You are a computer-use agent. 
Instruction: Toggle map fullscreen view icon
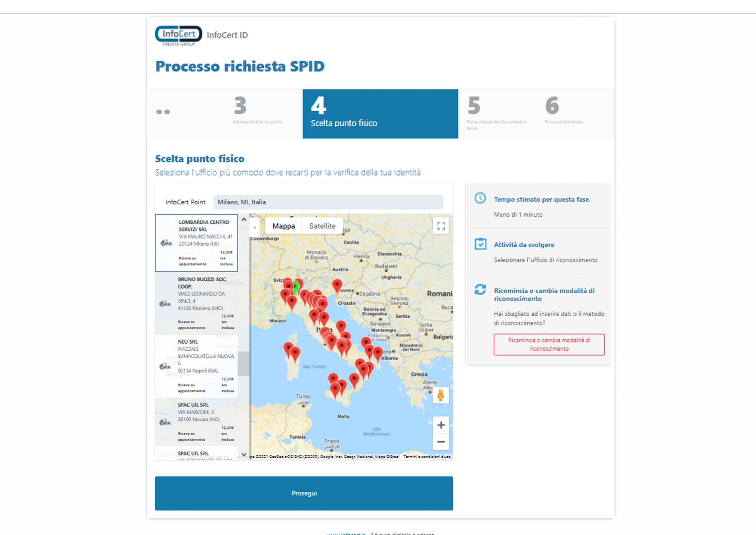click(441, 226)
